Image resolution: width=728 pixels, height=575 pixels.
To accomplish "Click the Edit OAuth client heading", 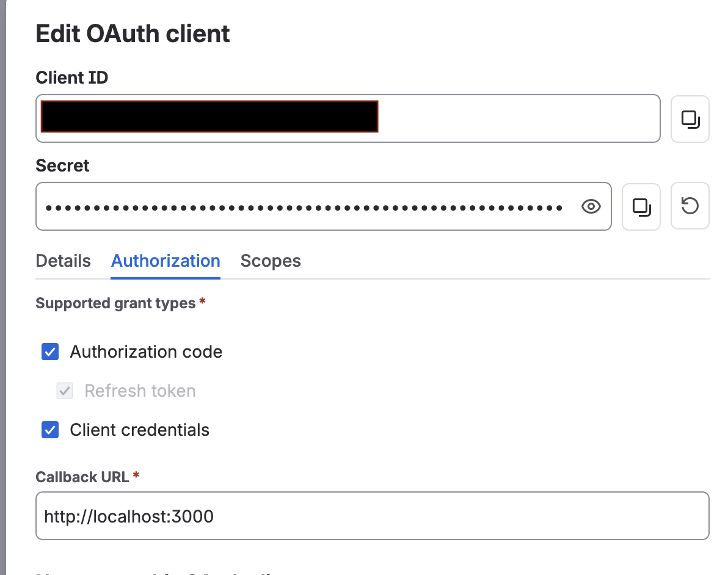I will pos(133,34).
